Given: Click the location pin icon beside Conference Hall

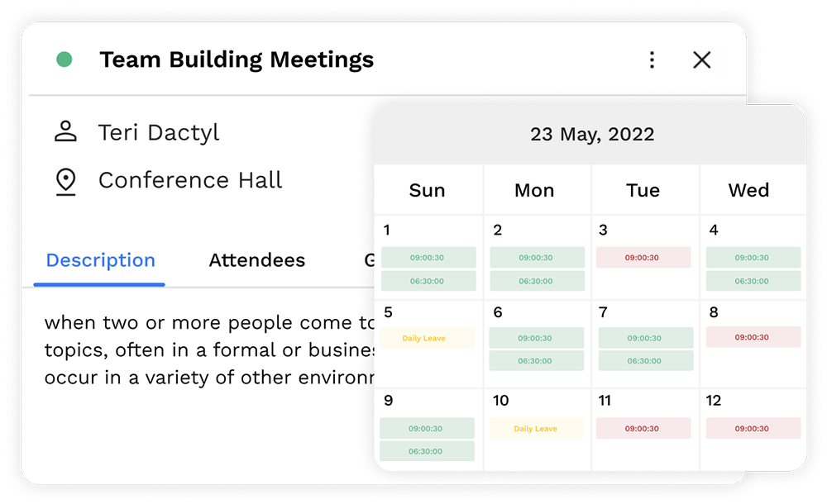Looking at the screenshot, I should coord(66,179).
